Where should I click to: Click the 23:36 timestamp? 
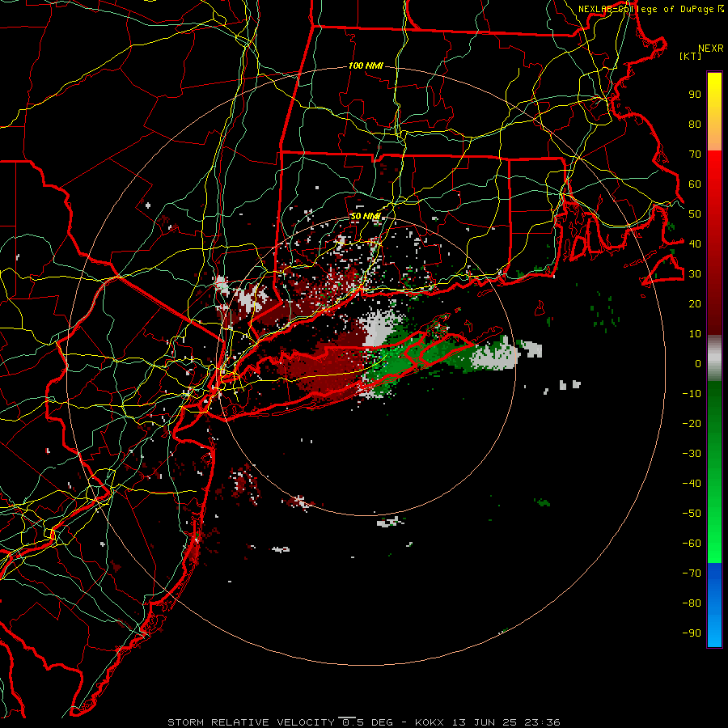(x=542, y=722)
